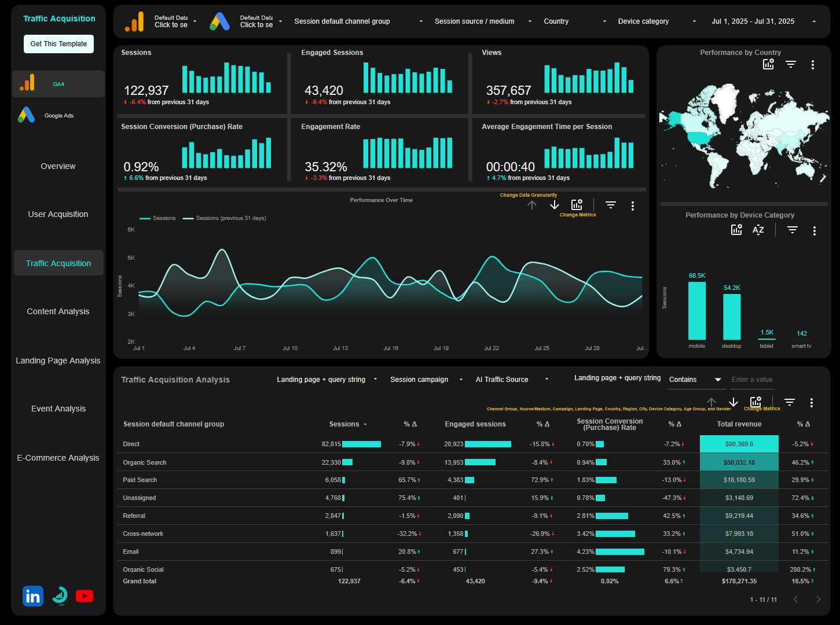Click the Change Metrics icon on the device chart
Screen dimensions: 840x625
pos(736,229)
